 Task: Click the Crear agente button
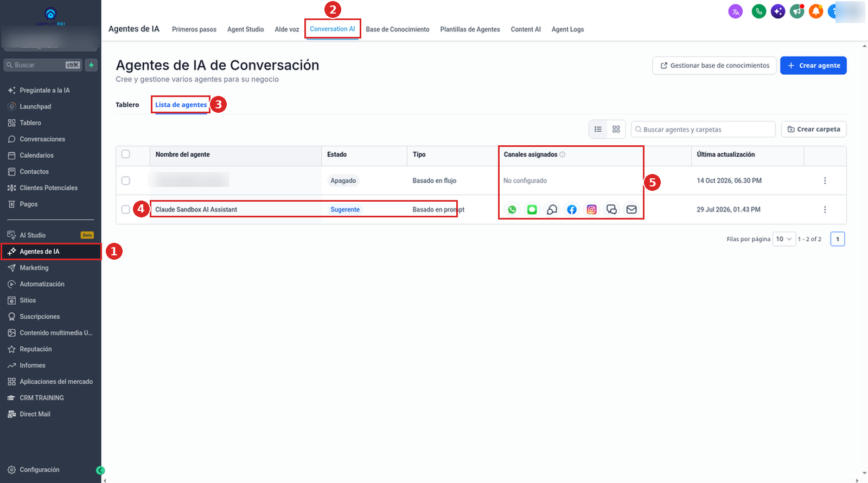click(813, 66)
